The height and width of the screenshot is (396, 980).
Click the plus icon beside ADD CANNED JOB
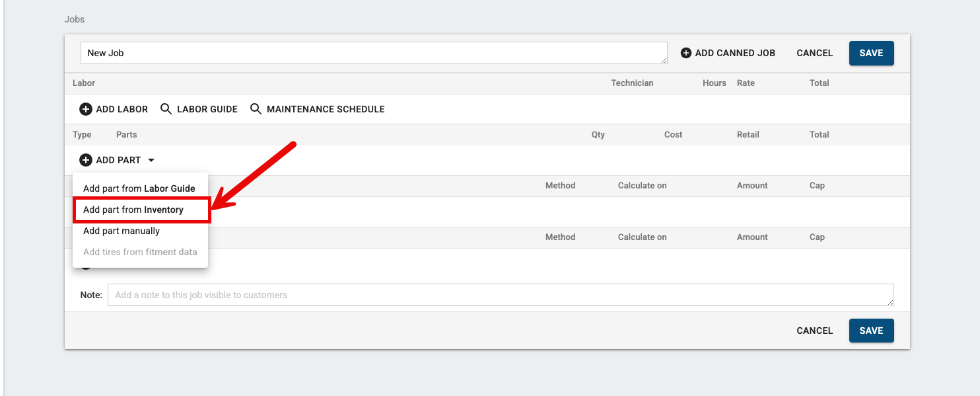click(x=686, y=53)
